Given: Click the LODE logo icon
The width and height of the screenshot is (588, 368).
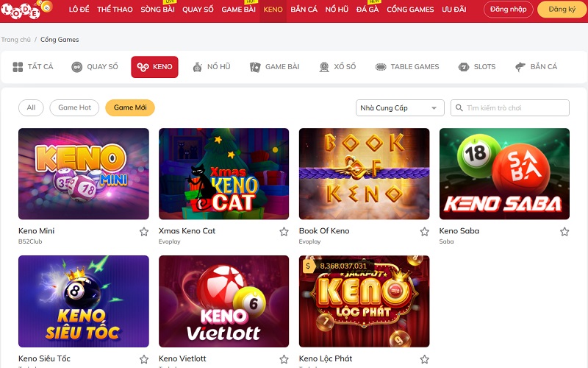Looking at the screenshot, I should (x=26, y=10).
